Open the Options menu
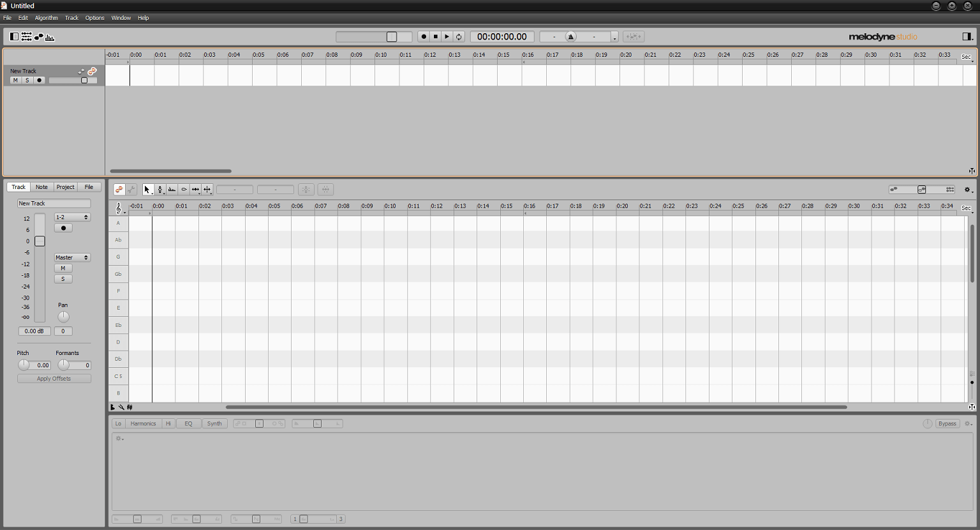 tap(94, 18)
